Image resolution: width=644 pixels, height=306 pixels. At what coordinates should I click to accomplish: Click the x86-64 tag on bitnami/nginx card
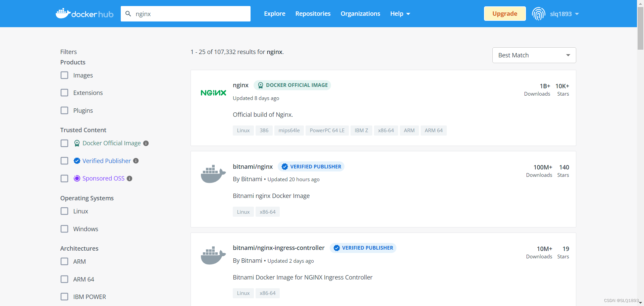pos(268,212)
